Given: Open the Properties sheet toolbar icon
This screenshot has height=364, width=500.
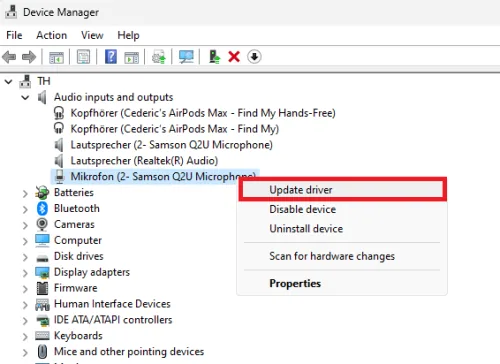Looking at the screenshot, I should point(83,57).
